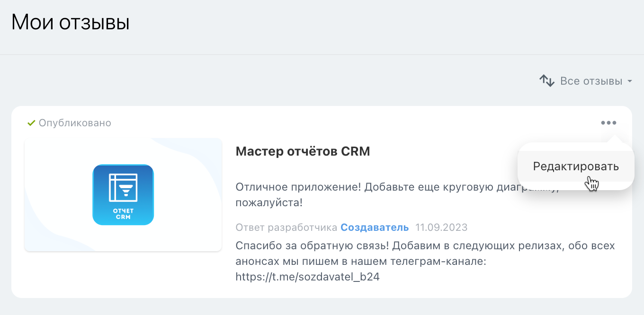
Task: Click the word пожалуйста in the review
Action: pyautogui.click(x=269, y=202)
